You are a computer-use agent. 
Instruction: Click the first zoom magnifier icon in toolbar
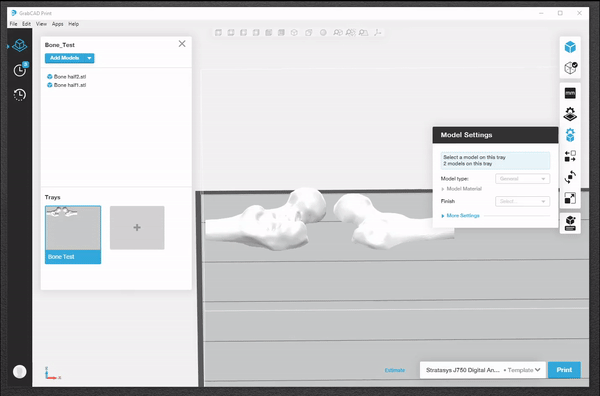click(338, 33)
